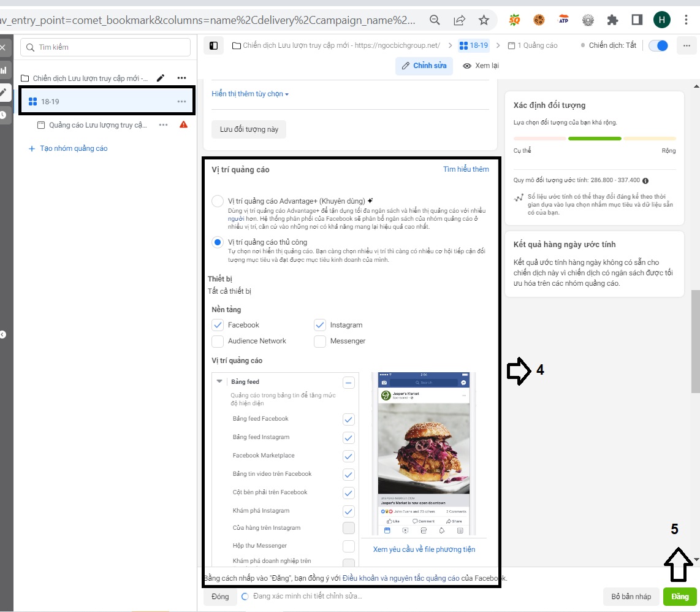Enable the Audience Network platform checkbox
Viewport: 700px width, 612px height.
click(x=217, y=341)
